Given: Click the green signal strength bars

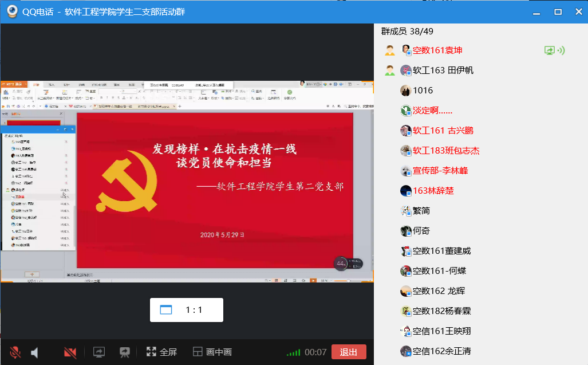Looking at the screenshot, I should click(293, 352).
